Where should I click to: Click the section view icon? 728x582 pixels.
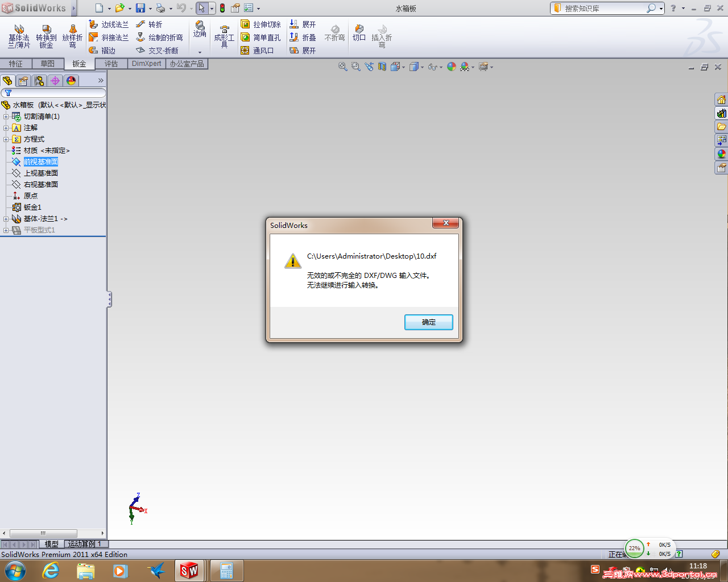(x=382, y=66)
